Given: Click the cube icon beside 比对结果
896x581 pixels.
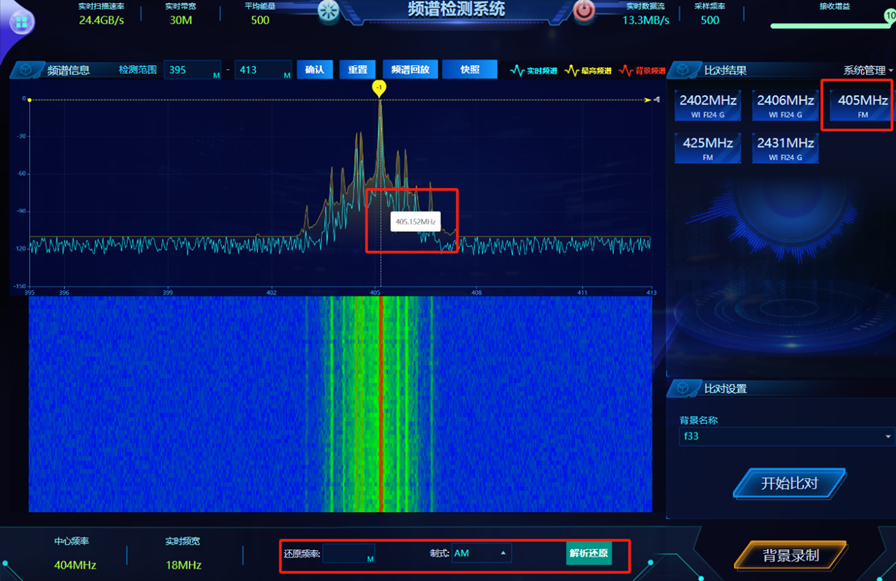Looking at the screenshot, I should tap(683, 70).
